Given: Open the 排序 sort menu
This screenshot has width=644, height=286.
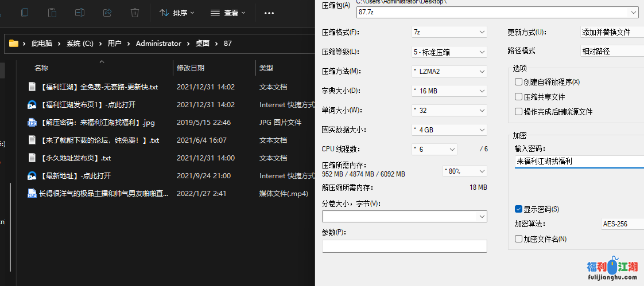Looking at the screenshot, I should pos(177,13).
